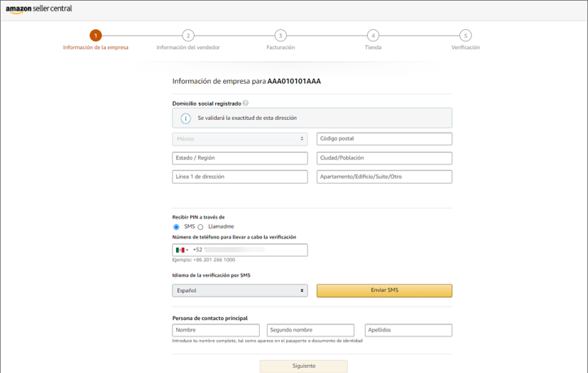Open the Español language dropdown
This screenshot has width=588, height=373.
pos(240,291)
